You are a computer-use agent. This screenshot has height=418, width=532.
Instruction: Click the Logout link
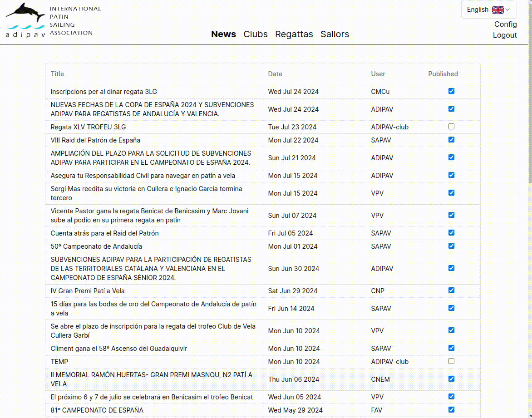click(505, 35)
